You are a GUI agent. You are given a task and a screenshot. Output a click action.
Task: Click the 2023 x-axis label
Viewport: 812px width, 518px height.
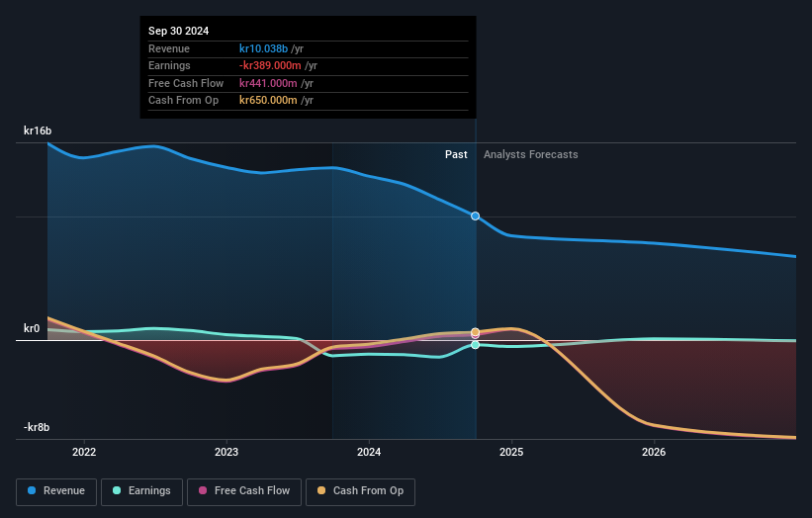tap(226, 452)
